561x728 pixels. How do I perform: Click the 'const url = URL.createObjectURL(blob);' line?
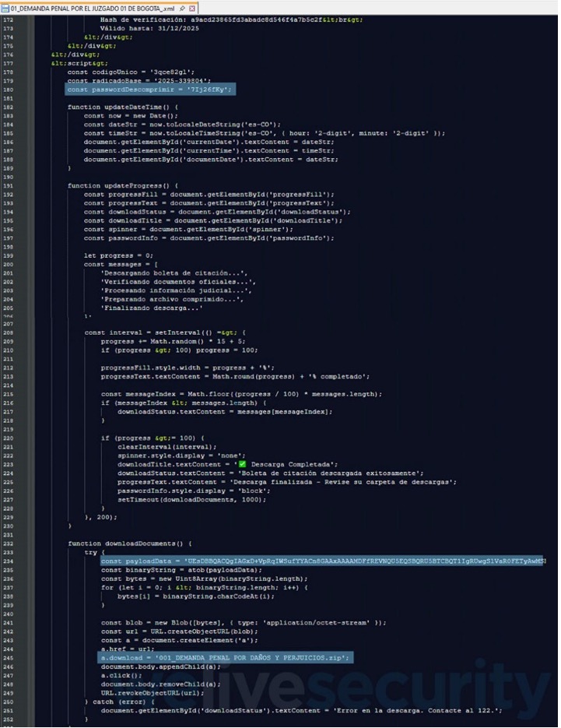179,632
